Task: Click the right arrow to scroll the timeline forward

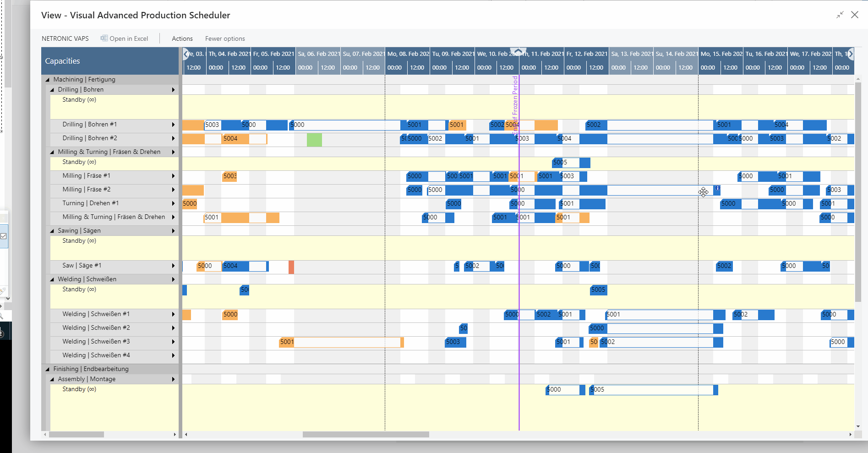Action: [x=851, y=54]
